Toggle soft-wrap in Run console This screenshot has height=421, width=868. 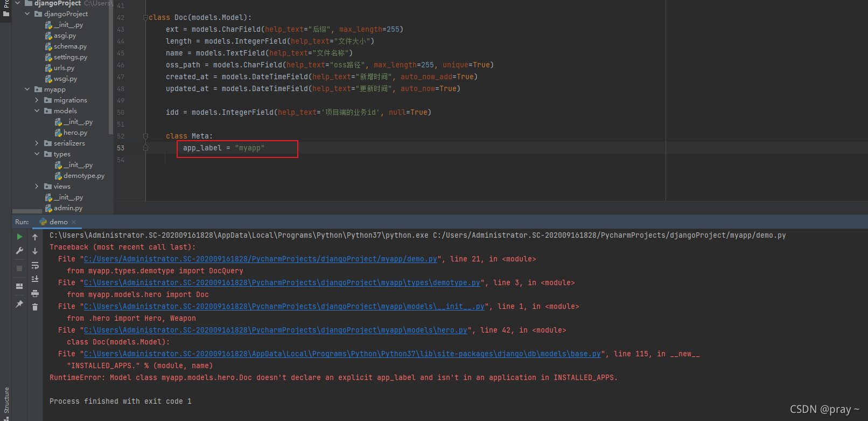35,265
